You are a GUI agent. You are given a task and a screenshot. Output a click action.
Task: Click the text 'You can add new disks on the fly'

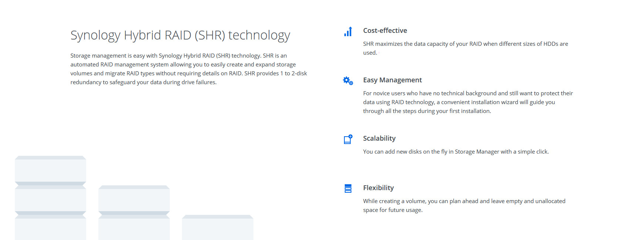456,152
